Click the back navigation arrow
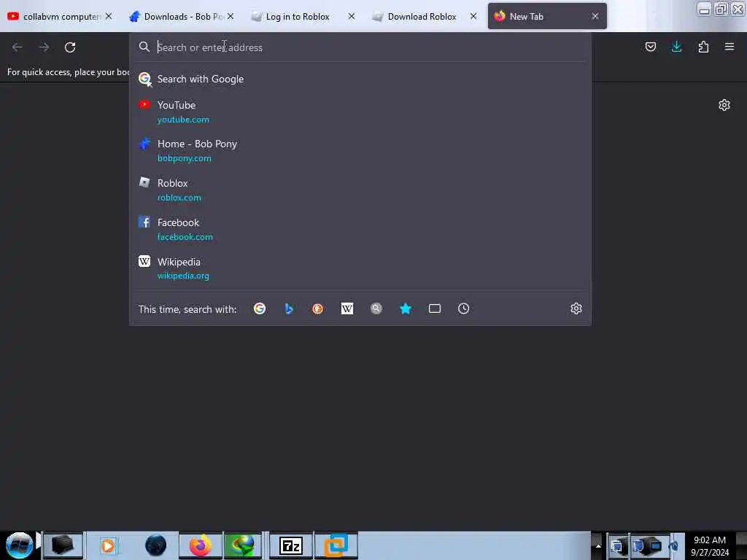The width and height of the screenshot is (747, 560). click(x=18, y=47)
